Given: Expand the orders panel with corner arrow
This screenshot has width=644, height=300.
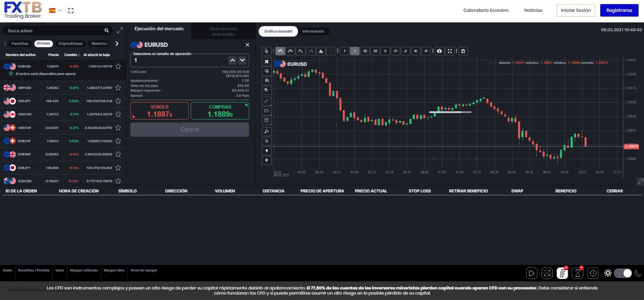Looking at the screenshot, I should click(x=640, y=181).
